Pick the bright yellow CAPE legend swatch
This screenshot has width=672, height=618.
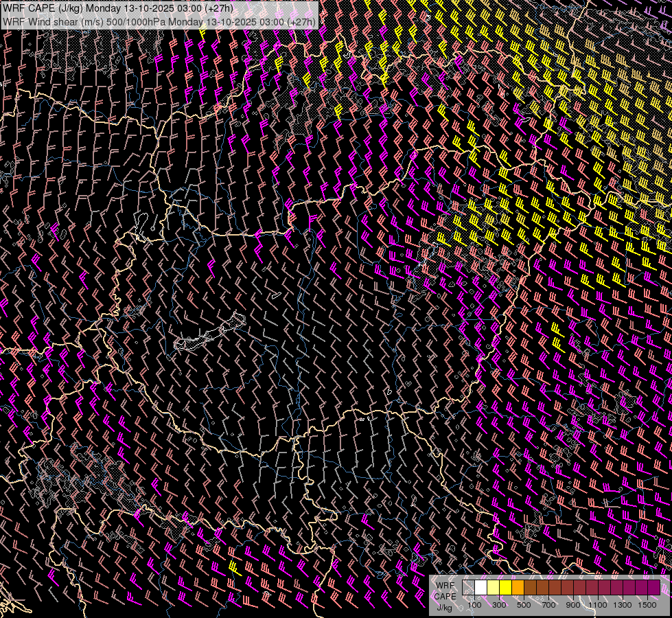505,588
